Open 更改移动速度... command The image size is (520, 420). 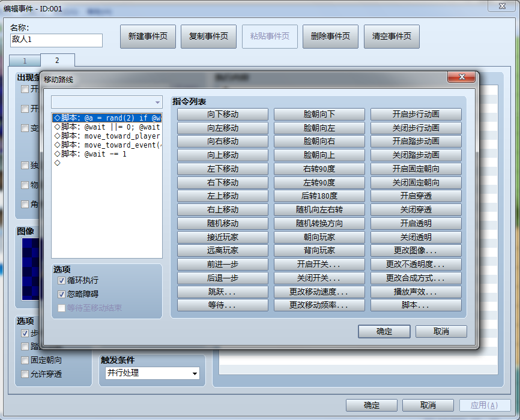319,292
